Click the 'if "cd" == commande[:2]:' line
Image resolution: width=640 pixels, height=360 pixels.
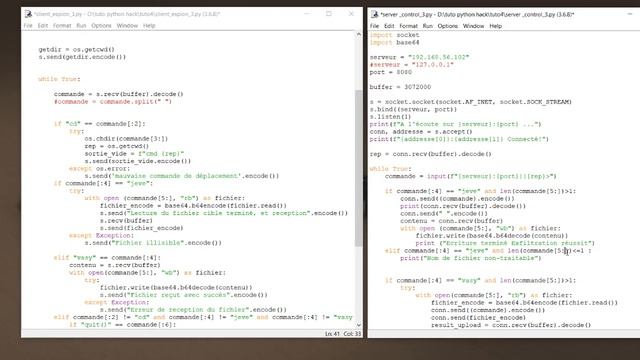click(x=99, y=124)
